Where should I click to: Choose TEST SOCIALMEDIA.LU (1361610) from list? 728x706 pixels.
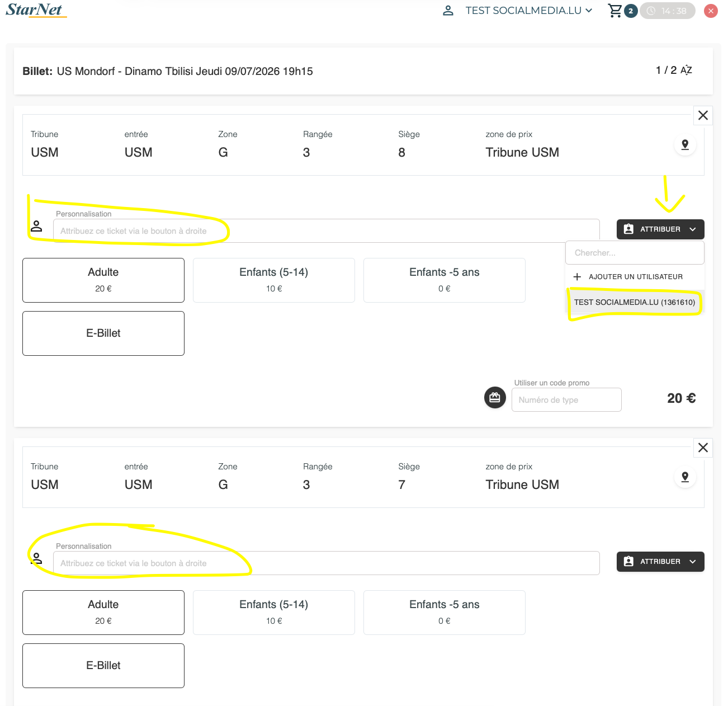(635, 302)
